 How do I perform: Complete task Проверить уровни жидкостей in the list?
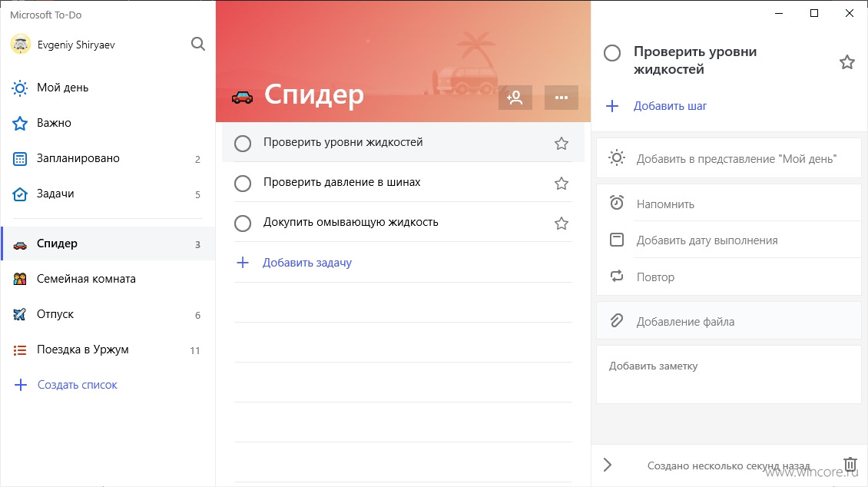click(243, 144)
